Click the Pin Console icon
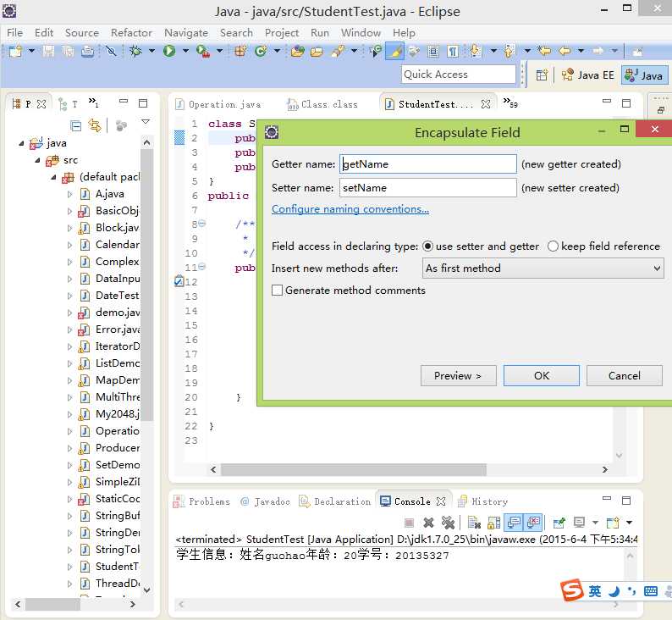672x620 pixels. (x=559, y=523)
